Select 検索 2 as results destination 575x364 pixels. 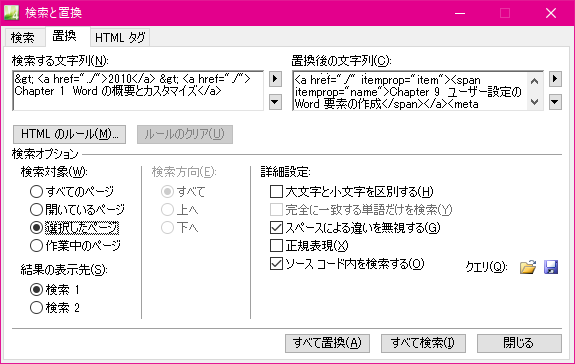[55, 308]
